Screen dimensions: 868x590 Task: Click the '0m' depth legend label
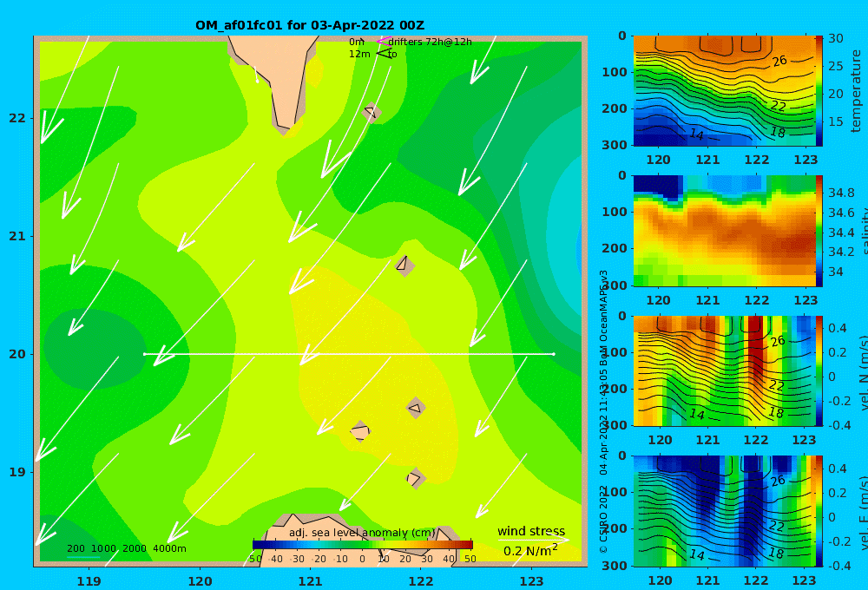point(357,42)
